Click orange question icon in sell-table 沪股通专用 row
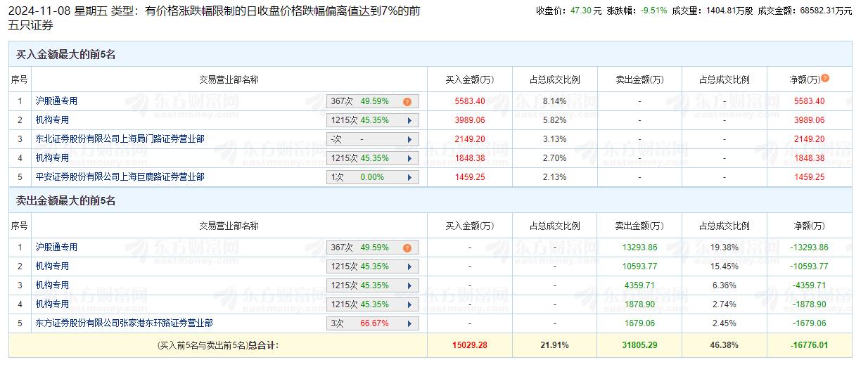Viewport: 868px width, 367px height. coord(407,247)
